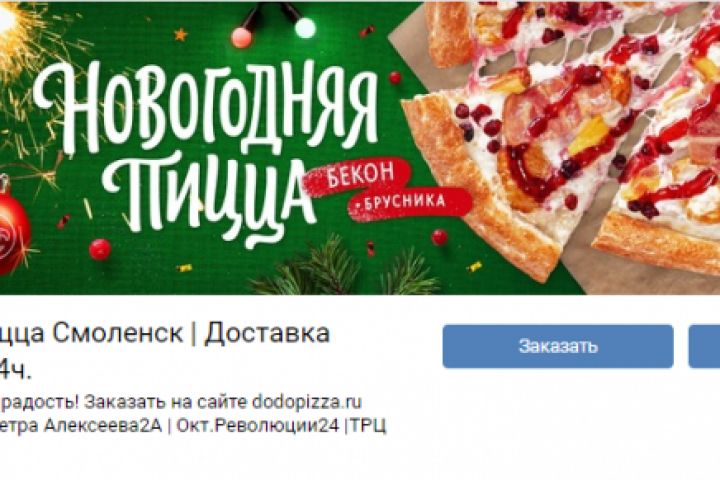Open the Новогодняя пицца cover banner

point(360,147)
